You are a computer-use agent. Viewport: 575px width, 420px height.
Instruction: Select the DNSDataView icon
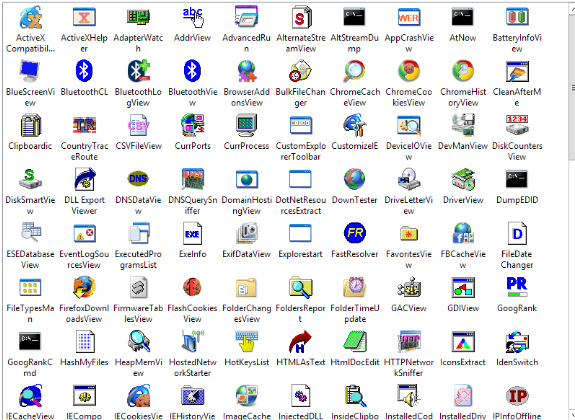(138, 179)
